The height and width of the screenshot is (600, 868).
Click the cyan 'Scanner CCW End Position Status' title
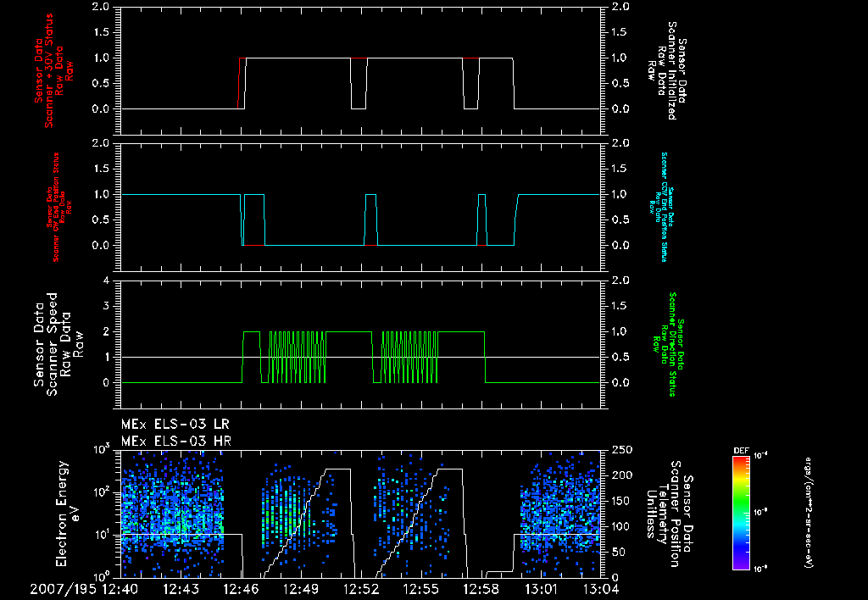coord(665,207)
